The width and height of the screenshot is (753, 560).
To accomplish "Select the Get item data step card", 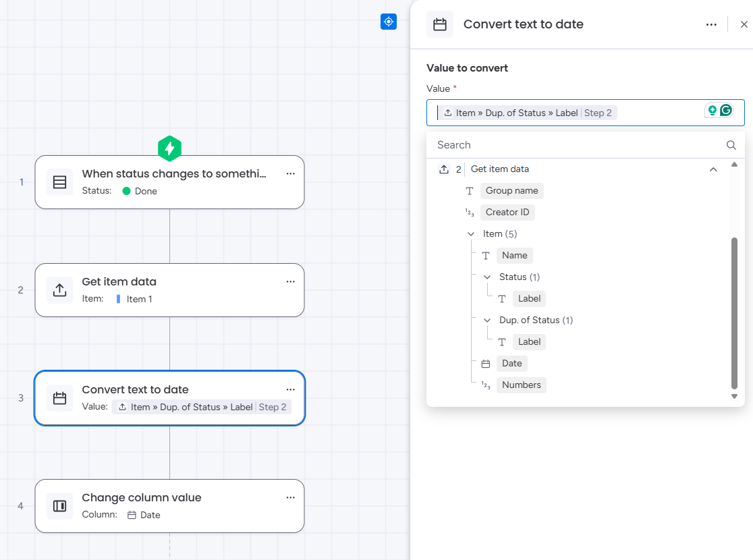I will (x=169, y=290).
